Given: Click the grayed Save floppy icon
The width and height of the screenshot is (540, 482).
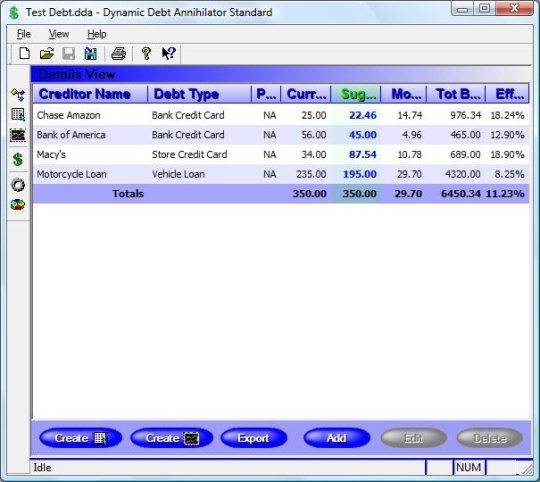Looking at the screenshot, I should click(x=69, y=54).
